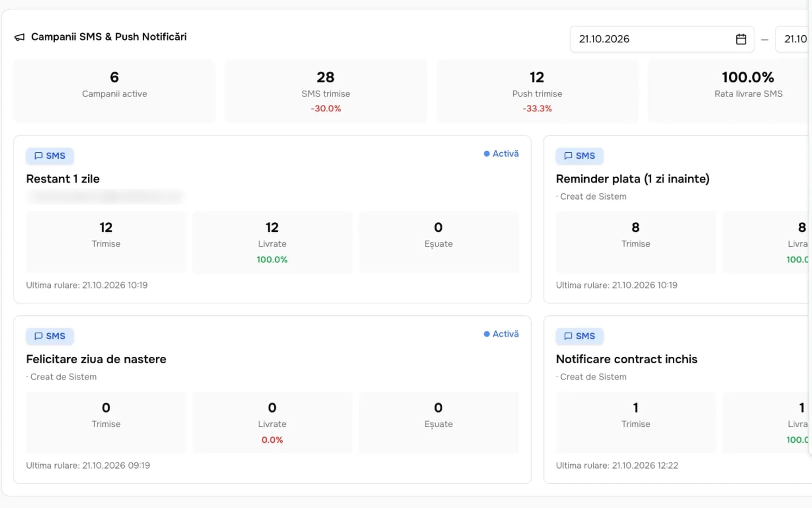This screenshot has height=508, width=812.
Task: Click Ultima rulare 21.10.2026 09:19 text
Action: pos(88,465)
